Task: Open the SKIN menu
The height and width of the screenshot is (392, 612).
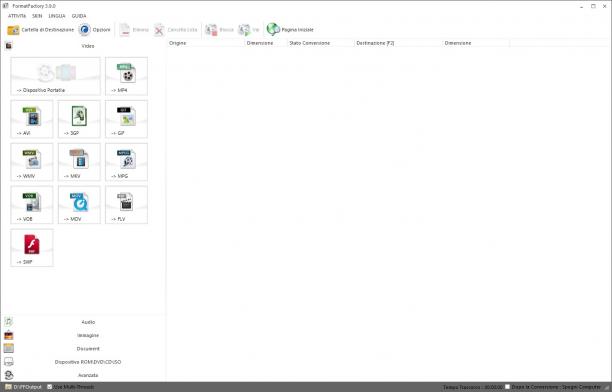Action: pos(37,16)
